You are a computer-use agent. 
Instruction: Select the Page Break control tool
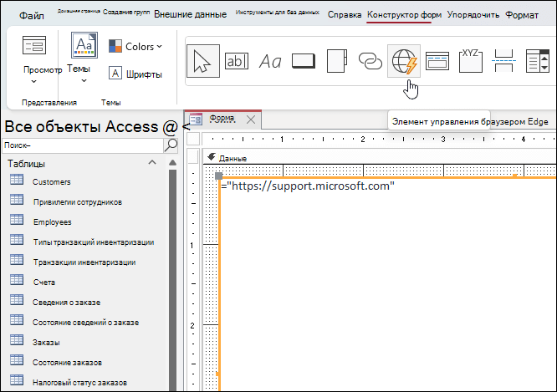click(503, 61)
